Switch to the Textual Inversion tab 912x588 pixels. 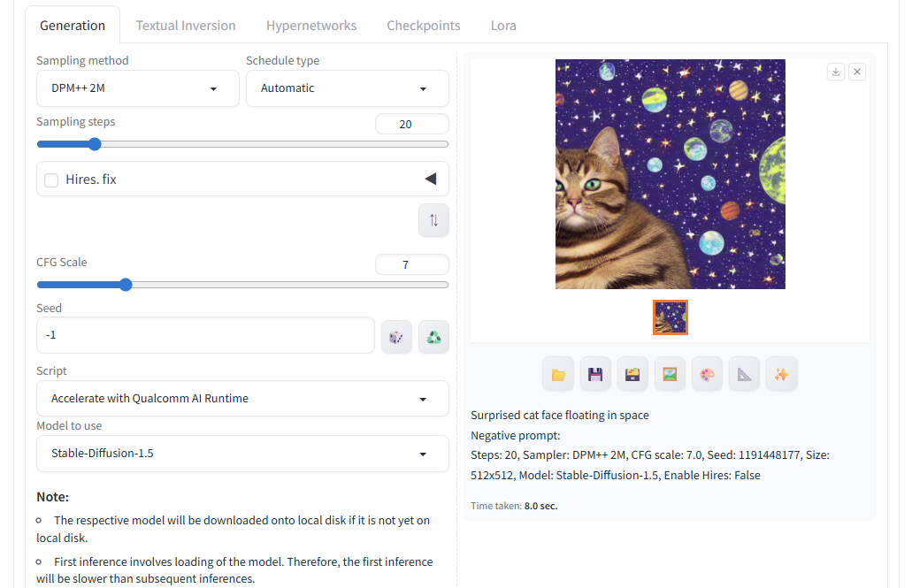click(186, 26)
